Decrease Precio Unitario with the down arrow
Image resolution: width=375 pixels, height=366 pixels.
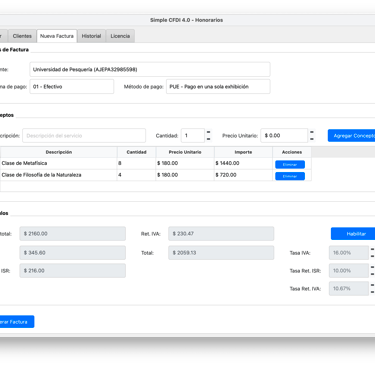coord(312,139)
